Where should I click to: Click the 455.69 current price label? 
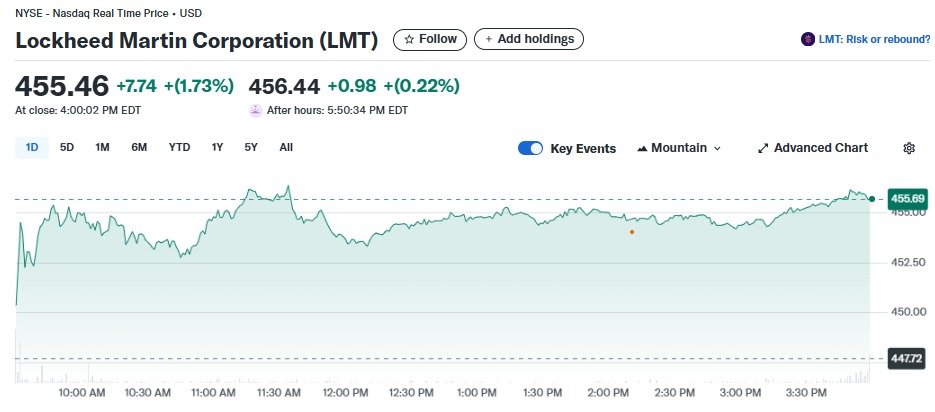click(x=907, y=199)
